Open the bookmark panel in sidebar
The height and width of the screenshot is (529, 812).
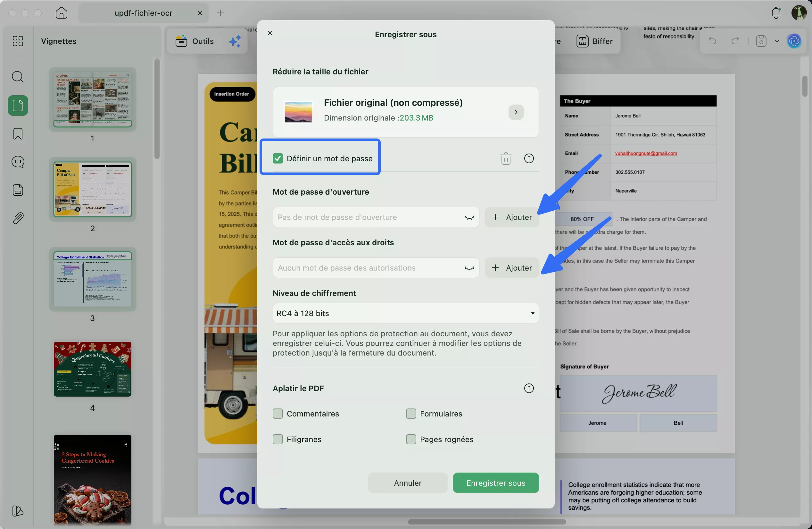(x=18, y=134)
